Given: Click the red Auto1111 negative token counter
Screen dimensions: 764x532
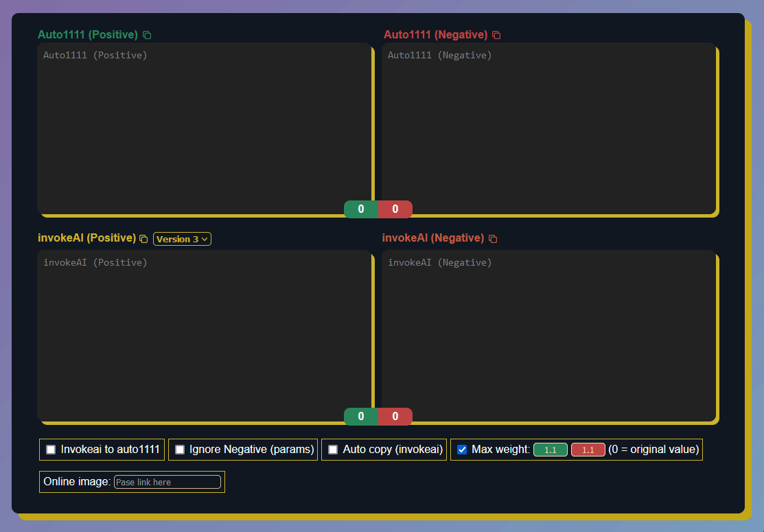Looking at the screenshot, I should coord(395,209).
